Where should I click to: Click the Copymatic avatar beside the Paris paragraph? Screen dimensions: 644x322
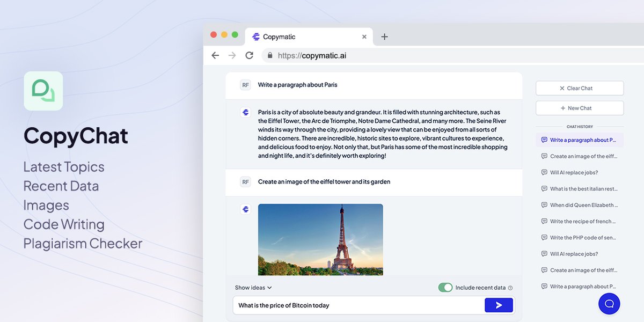click(245, 112)
